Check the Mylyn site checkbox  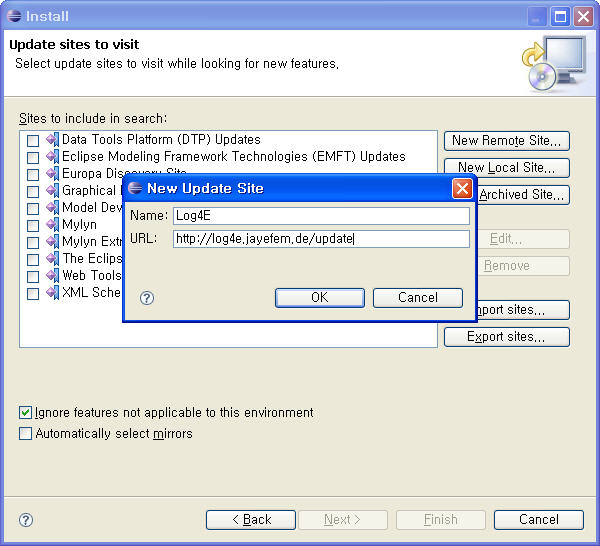tap(33, 225)
